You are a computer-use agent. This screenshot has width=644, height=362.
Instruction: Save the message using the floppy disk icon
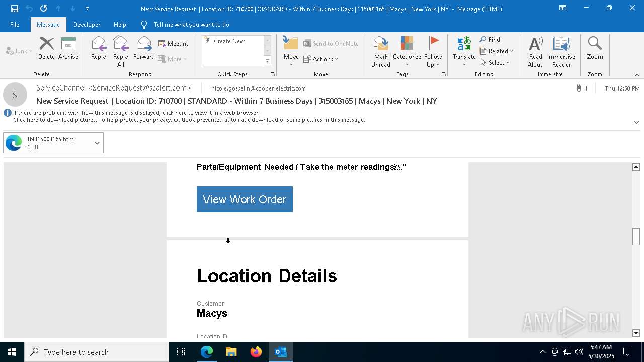[x=14, y=9]
